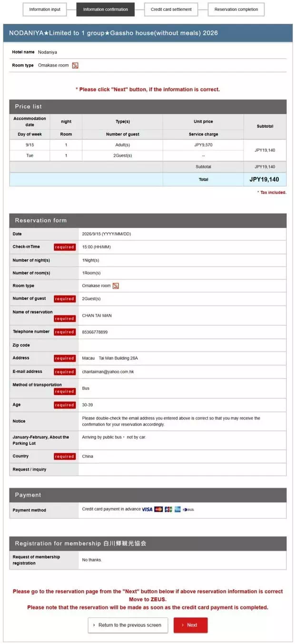Click the Mastercard logo in Payment
Image resolution: width=295 pixels, height=644 pixels.
(158, 509)
